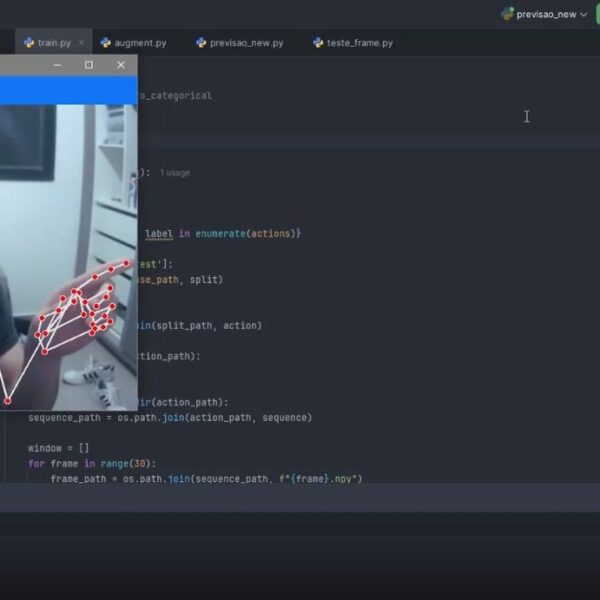
Task: Minimize the webcam preview window
Action: coord(57,65)
